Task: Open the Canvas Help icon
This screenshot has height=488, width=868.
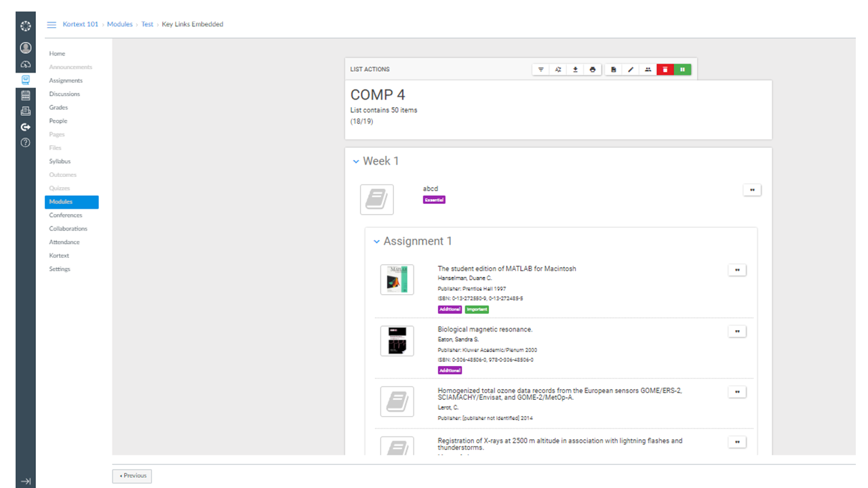Action: click(x=26, y=142)
